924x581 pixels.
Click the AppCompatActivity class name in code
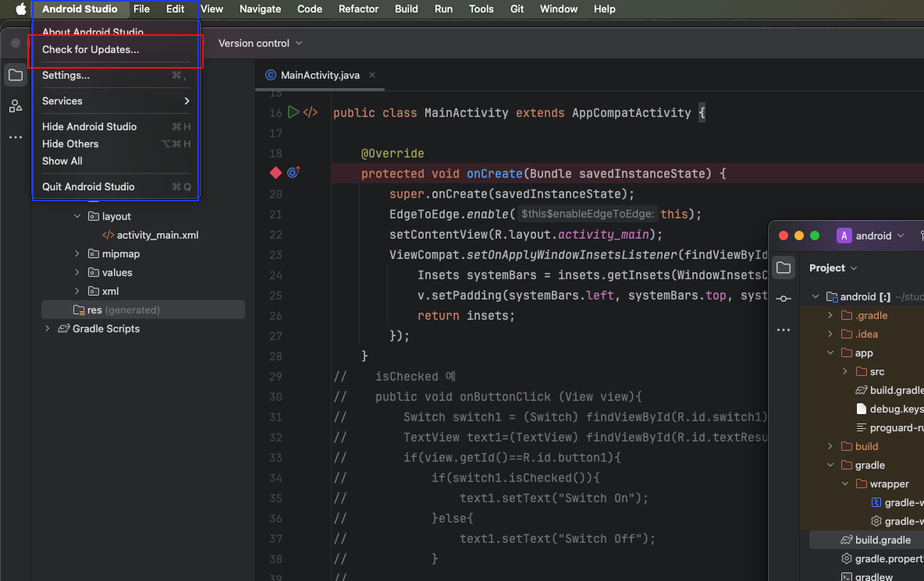(631, 112)
